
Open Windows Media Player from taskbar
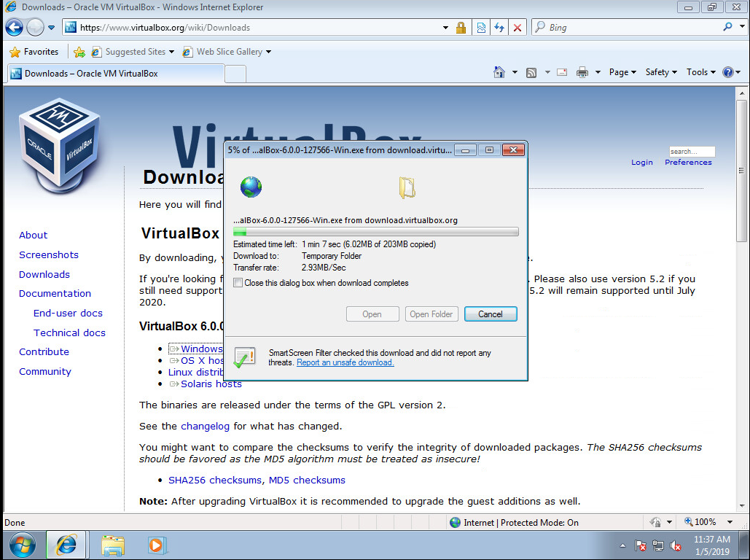coord(156,545)
